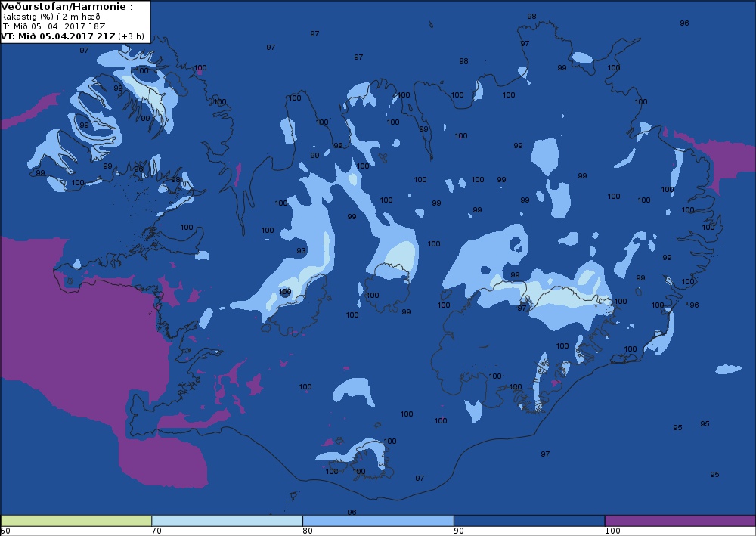Click the 'Rakastig (%) í 2 m hæð' subtitle
This screenshot has width=756, height=536.
pyautogui.click(x=51, y=17)
